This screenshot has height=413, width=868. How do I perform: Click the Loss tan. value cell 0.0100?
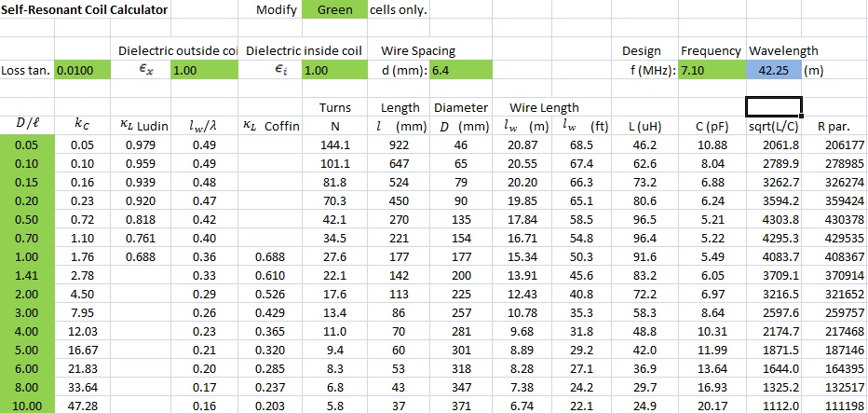83,70
